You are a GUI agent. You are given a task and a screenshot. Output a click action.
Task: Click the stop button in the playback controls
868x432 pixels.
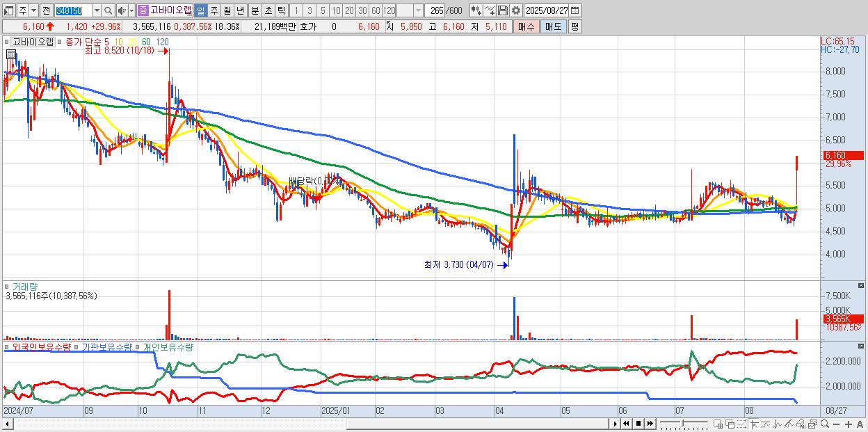click(638, 424)
